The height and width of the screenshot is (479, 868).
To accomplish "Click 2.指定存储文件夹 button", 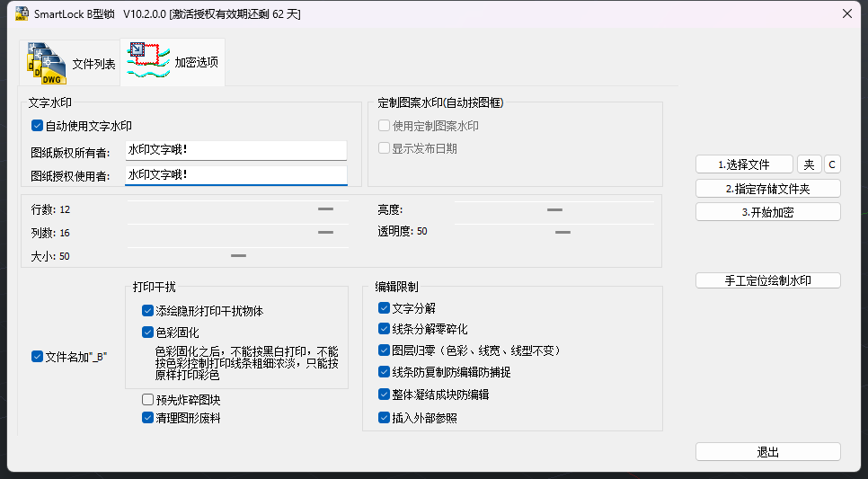I will (767, 189).
